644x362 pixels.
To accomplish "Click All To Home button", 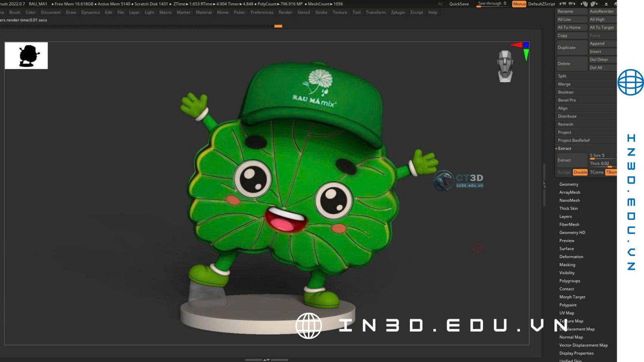I will pyautogui.click(x=572, y=27).
